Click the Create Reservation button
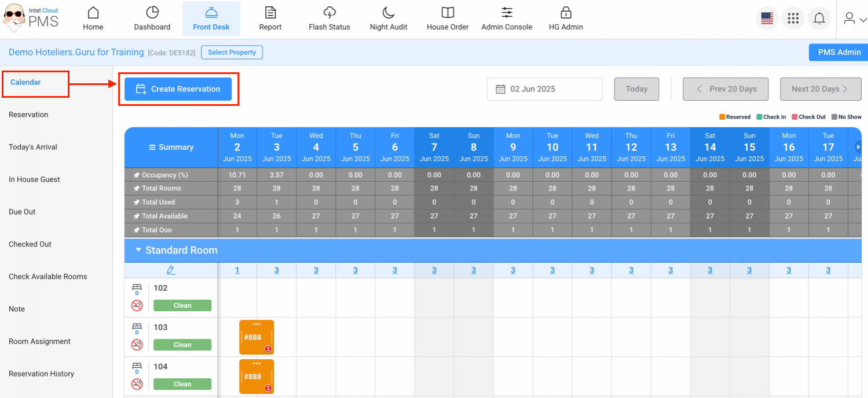 point(178,89)
